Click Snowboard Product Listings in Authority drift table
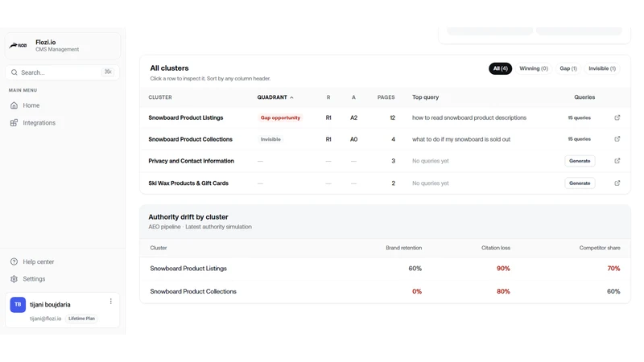Screen dimensions: 644x362 [x=188, y=269]
